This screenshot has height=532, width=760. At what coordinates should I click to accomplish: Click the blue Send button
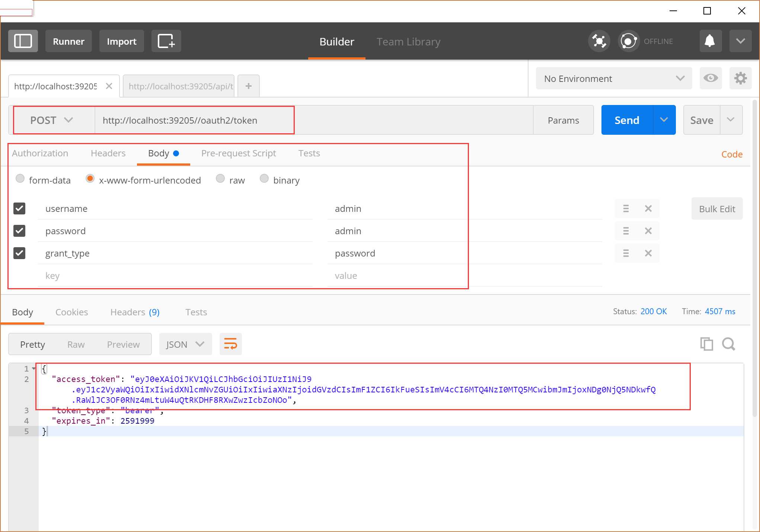(627, 120)
